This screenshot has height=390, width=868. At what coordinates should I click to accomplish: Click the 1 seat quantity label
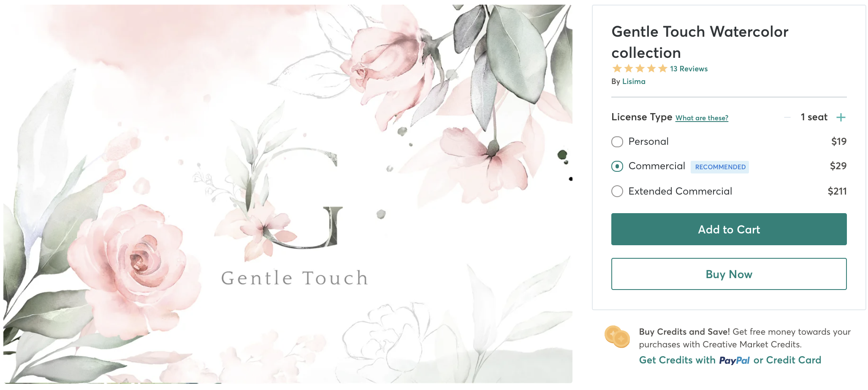click(x=814, y=117)
